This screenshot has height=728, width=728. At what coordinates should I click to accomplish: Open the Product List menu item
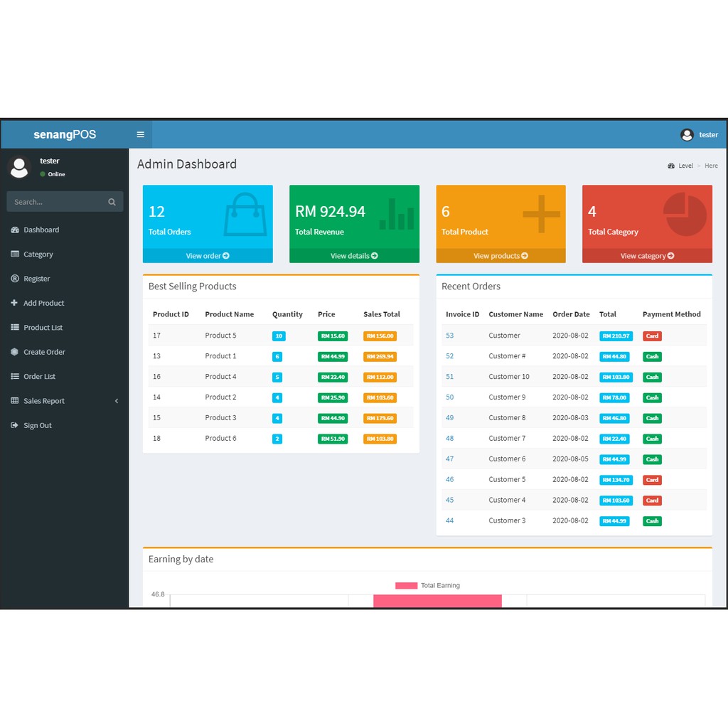pyautogui.click(x=43, y=328)
